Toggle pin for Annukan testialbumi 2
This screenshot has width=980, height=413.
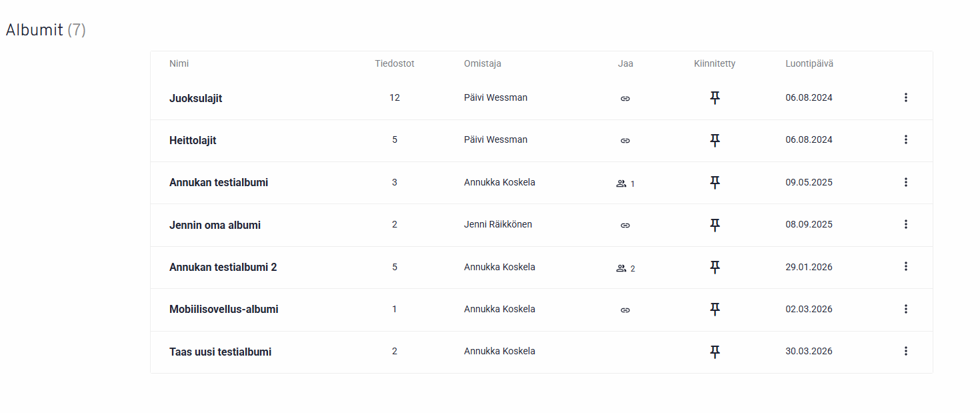(715, 267)
